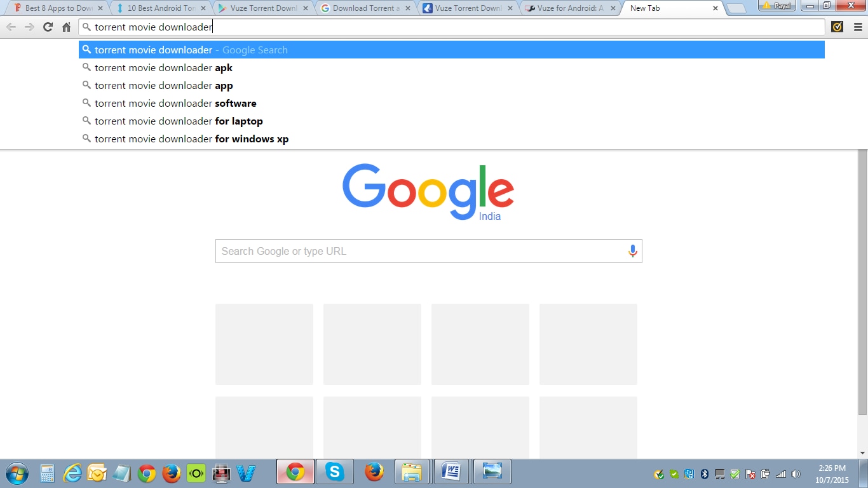Switch to the 'Best 8 Apps to Dow' tab
Screen dimensions: 868x488
[x=58, y=8]
